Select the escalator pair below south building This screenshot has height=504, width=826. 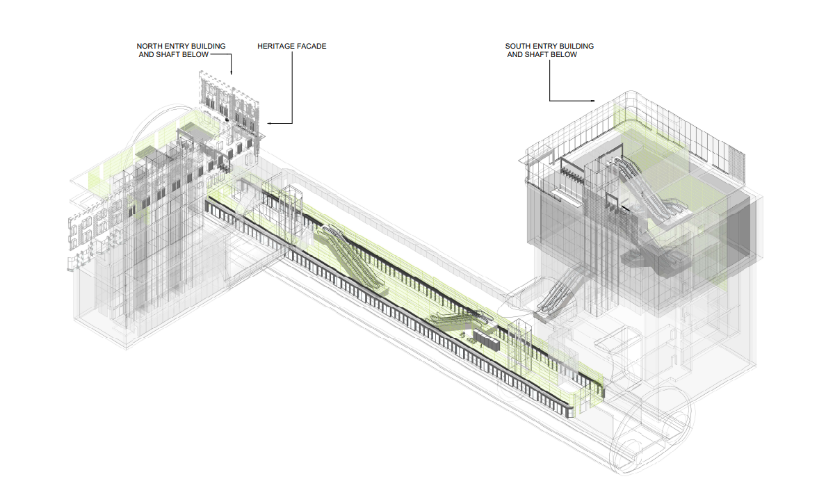click(560, 292)
